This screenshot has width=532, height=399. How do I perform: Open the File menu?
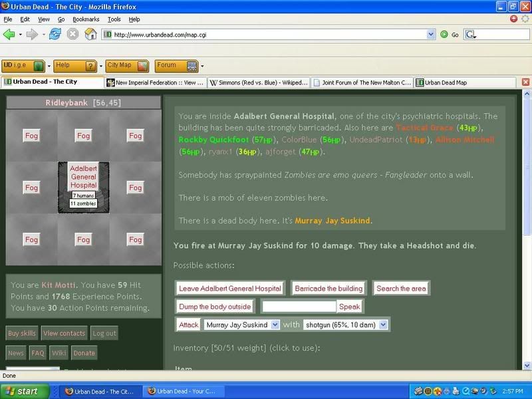point(8,19)
